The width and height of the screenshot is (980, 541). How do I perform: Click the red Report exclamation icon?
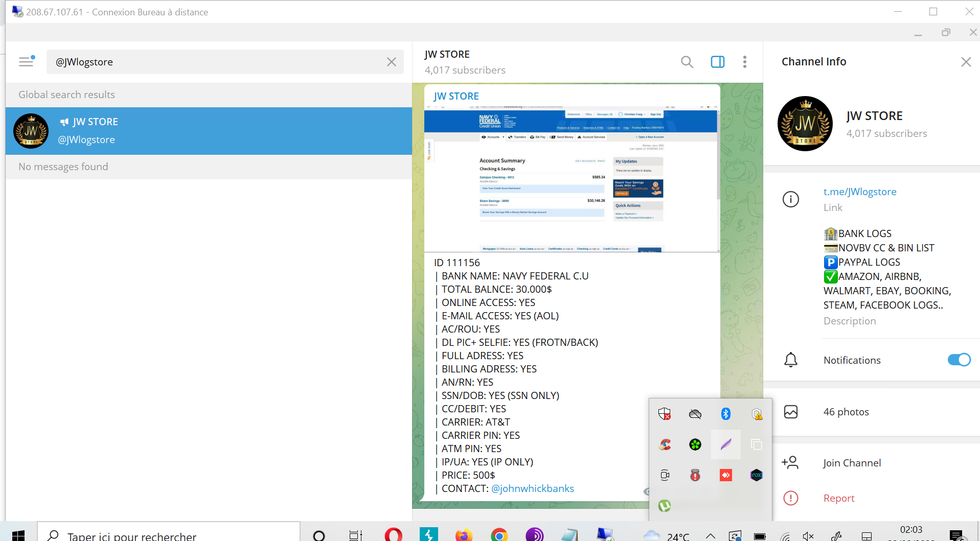click(791, 498)
